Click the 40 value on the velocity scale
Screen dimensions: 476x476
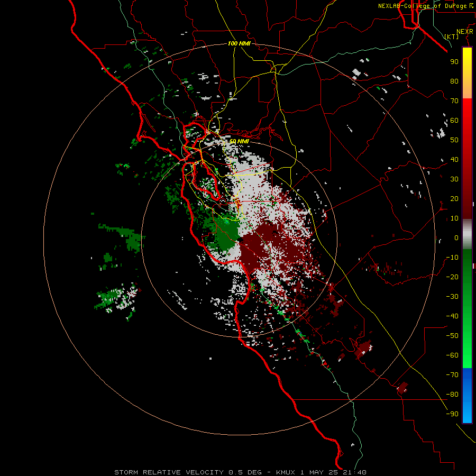click(x=454, y=159)
